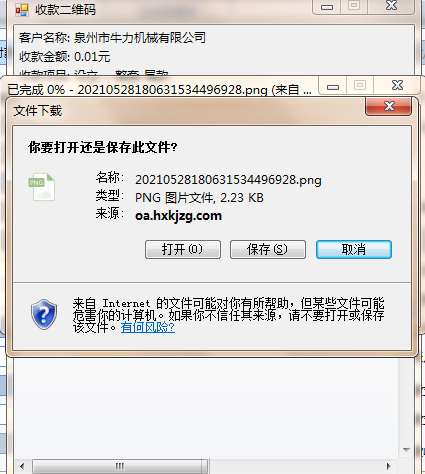Click the horizontal scrollbar left arrow
Image resolution: width=425 pixels, height=474 pixels.
(x=22, y=466)
